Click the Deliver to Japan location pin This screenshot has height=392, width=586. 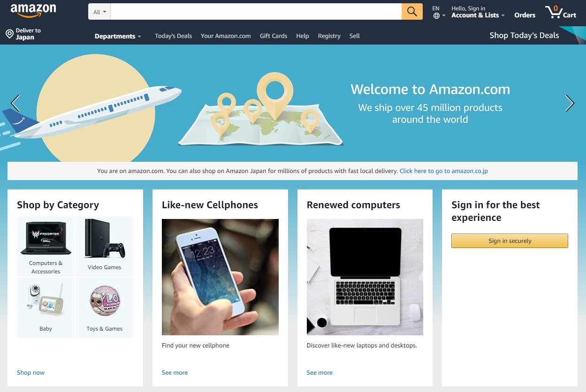(x=9, y=34)
